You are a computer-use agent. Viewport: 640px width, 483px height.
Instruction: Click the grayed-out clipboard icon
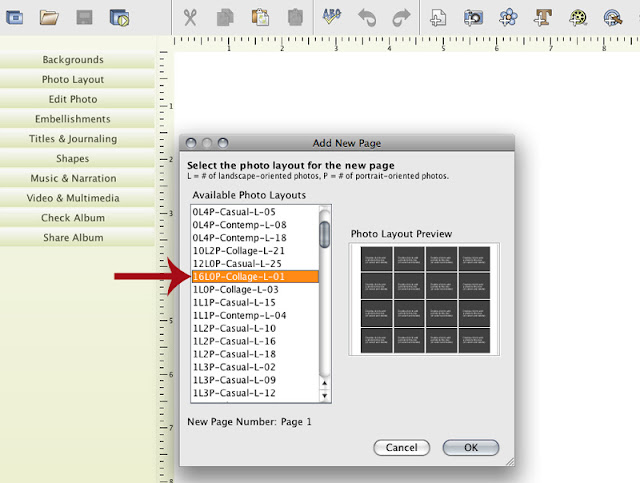tap(295, 18)
